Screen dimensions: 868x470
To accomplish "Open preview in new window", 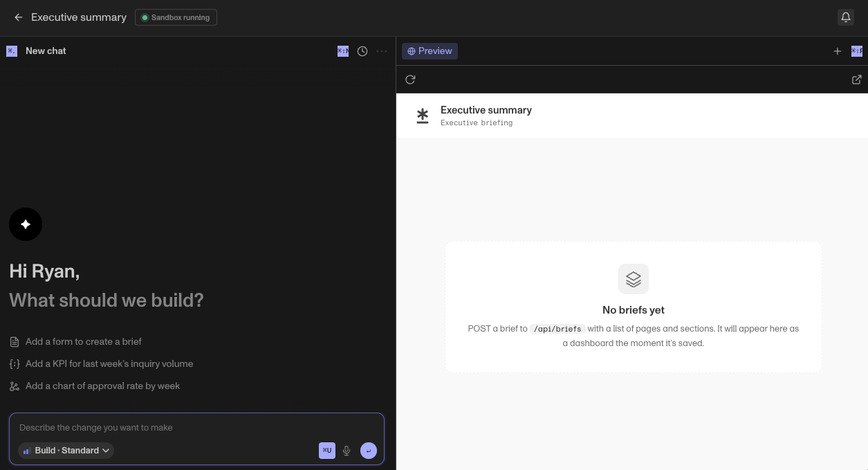I will click(856, 80).
